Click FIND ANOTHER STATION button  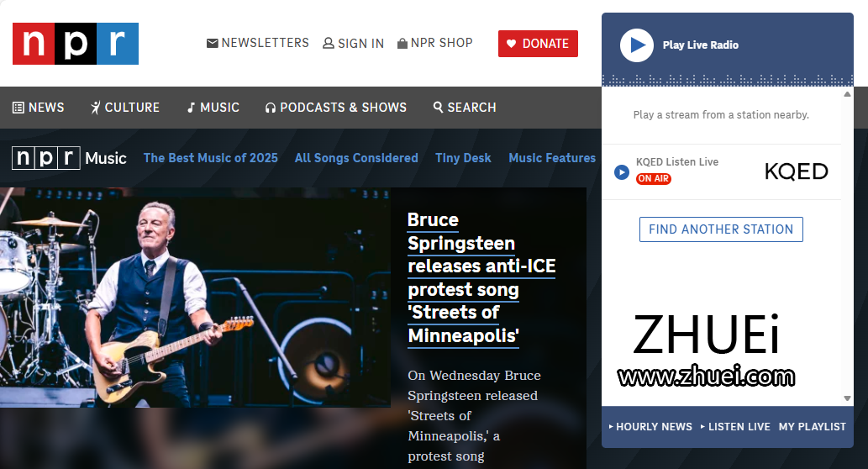point(721,229)
